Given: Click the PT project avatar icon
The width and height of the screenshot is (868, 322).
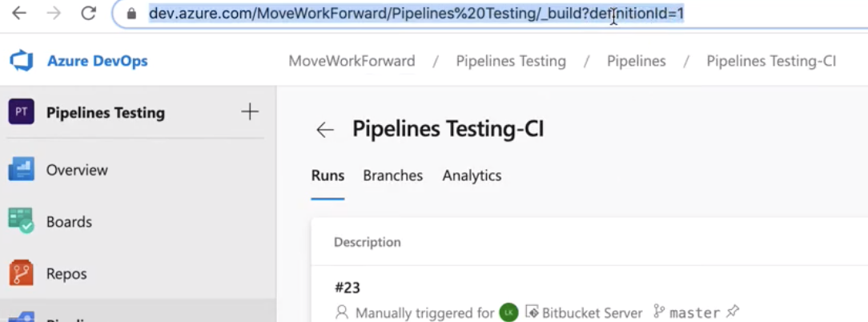Looking at the screenshot, I should click(x=22, y=112).
